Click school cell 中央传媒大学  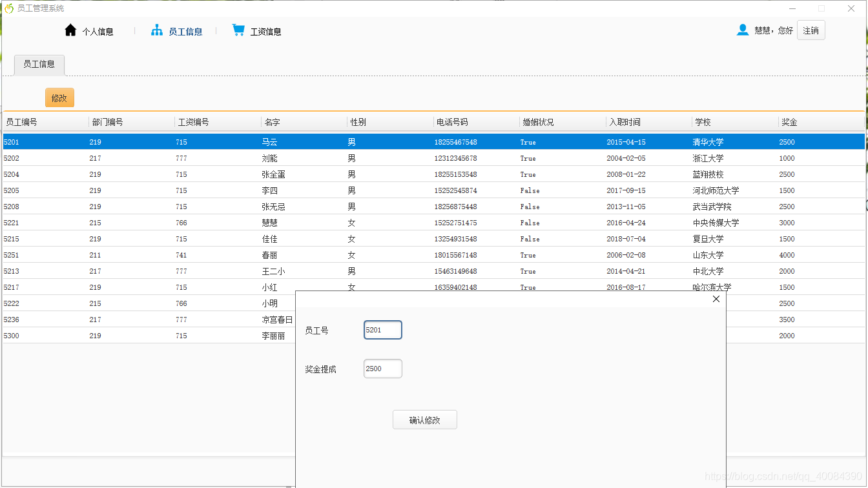716,223
